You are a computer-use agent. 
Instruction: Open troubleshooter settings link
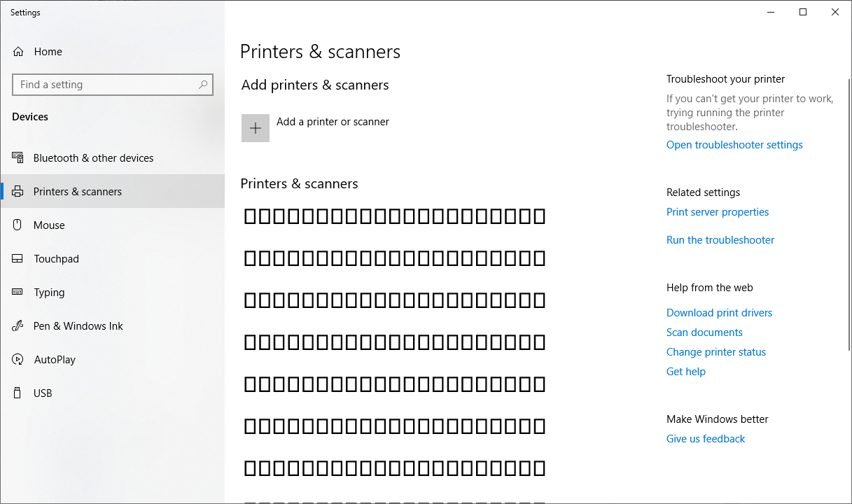pos(734,145)
